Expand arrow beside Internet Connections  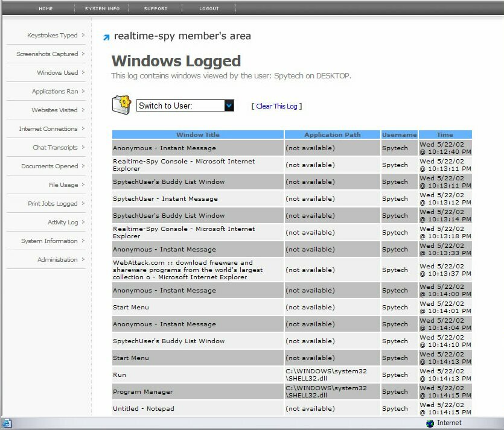click(83, 128)
